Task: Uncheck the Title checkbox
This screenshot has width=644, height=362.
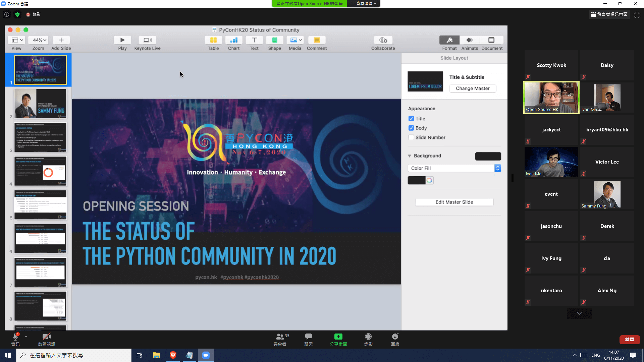Action: 411,119
